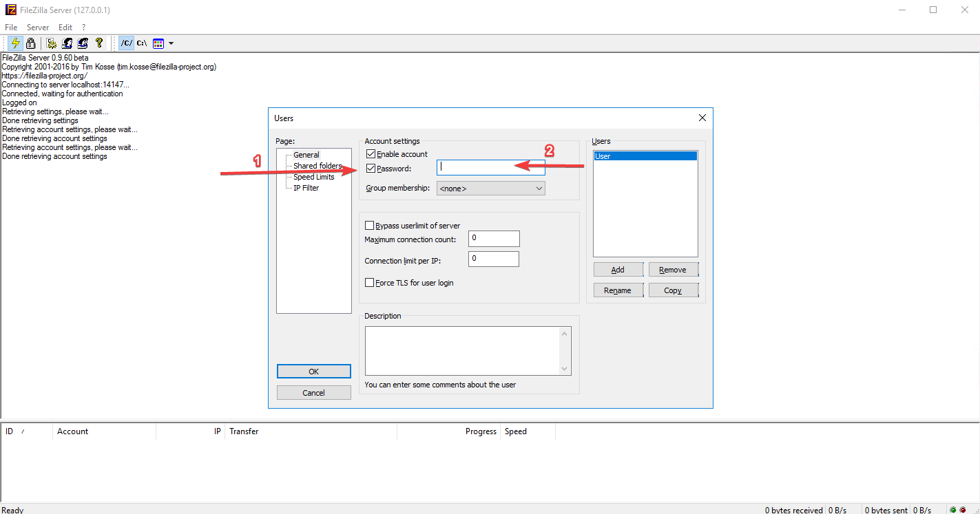980x514 pixels.
Task: Click the Password input field
Action: click(x=490, y=167)
